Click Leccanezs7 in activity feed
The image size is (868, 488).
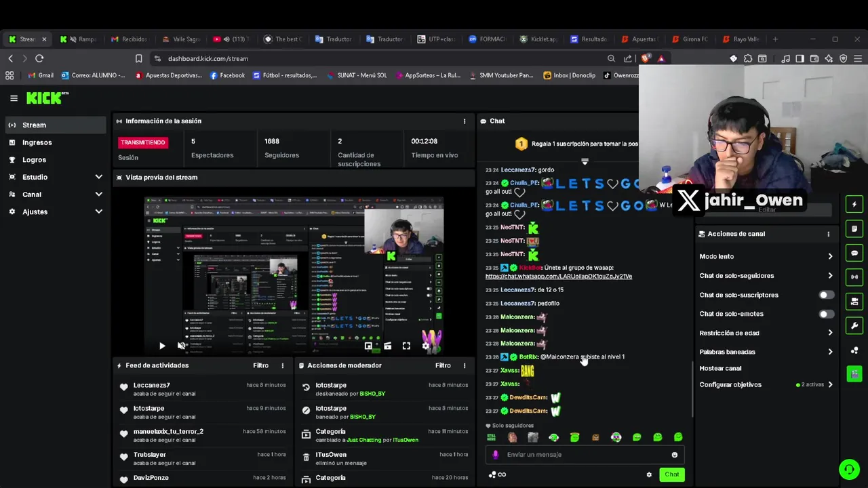pos(151,385)
